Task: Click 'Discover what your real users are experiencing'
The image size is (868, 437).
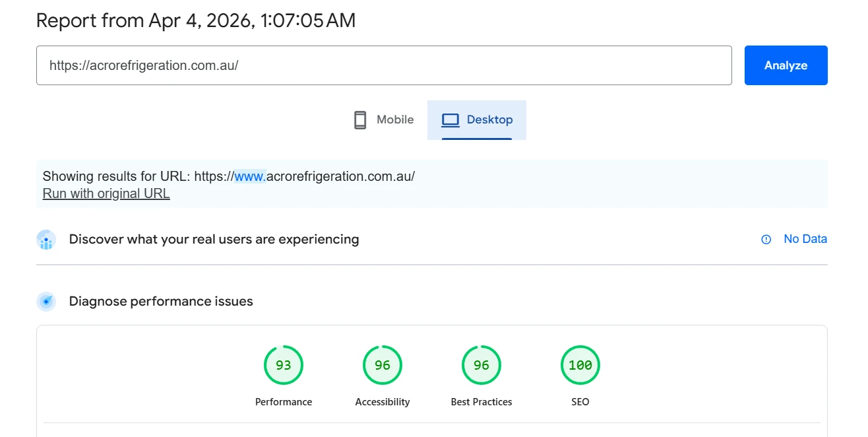Action: pos(214,239)
